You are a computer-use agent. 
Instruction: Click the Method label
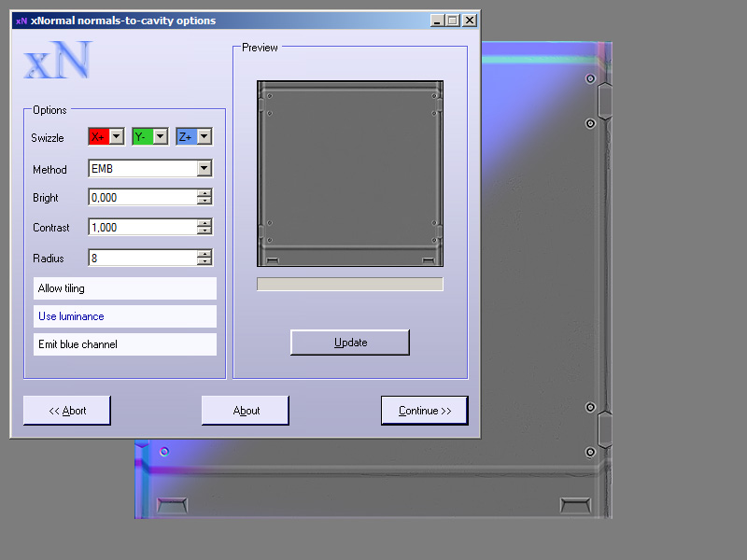tap(49, 170)
